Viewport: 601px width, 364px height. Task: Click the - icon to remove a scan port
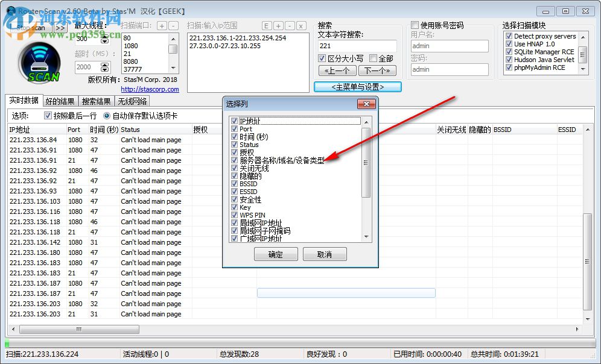pos(173,26)
